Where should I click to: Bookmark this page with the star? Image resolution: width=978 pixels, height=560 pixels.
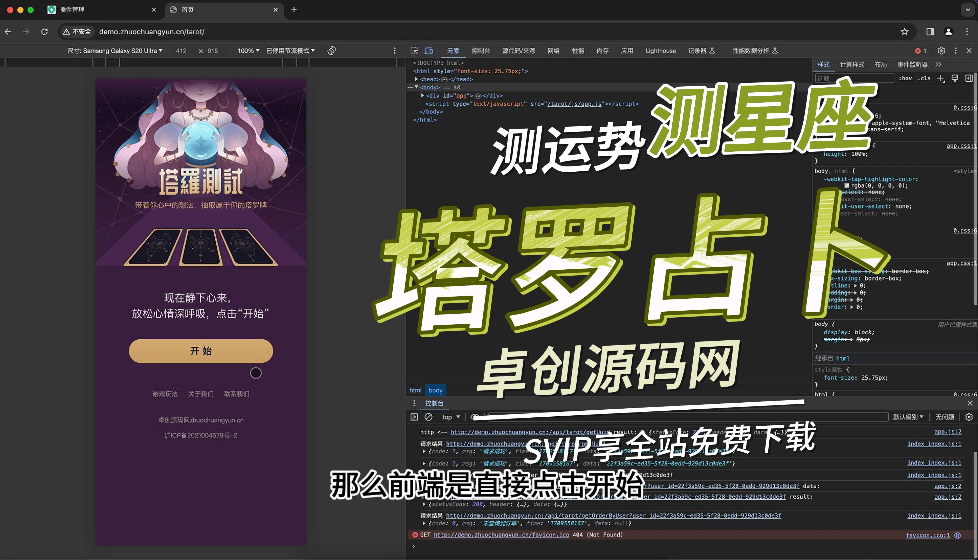(x=905, y=32)
